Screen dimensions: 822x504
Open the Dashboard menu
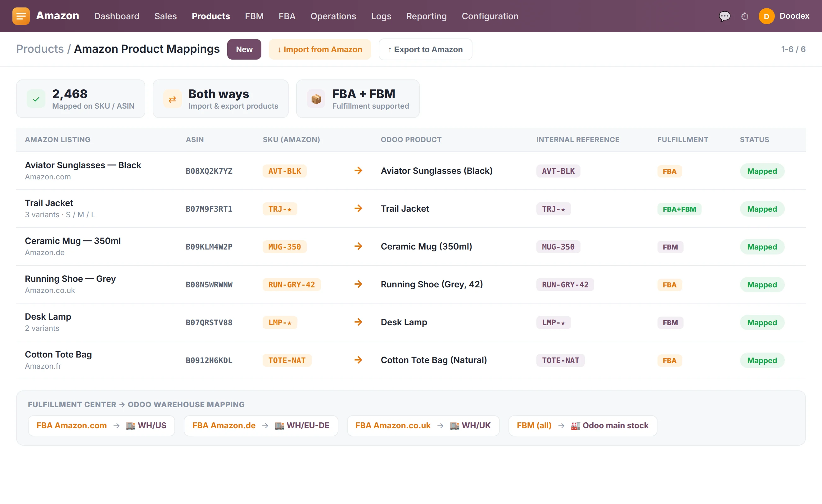[117, 16]
